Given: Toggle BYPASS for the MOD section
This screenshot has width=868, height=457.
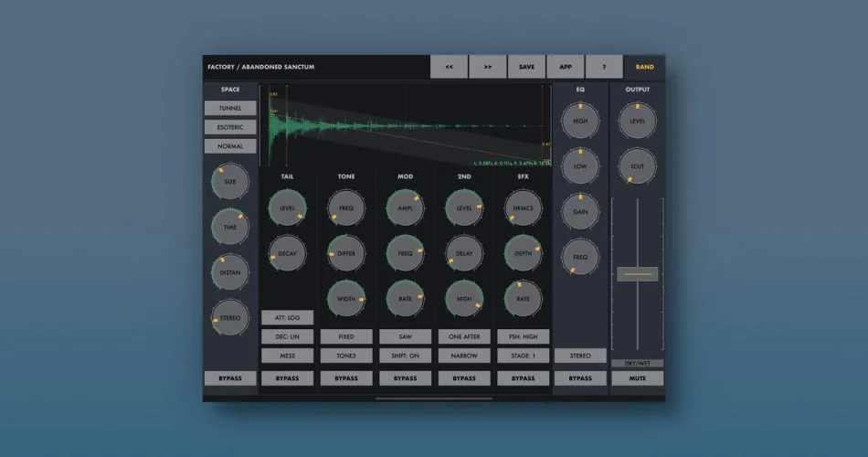Looking at the screenshot, I should (x=405, y=378).
